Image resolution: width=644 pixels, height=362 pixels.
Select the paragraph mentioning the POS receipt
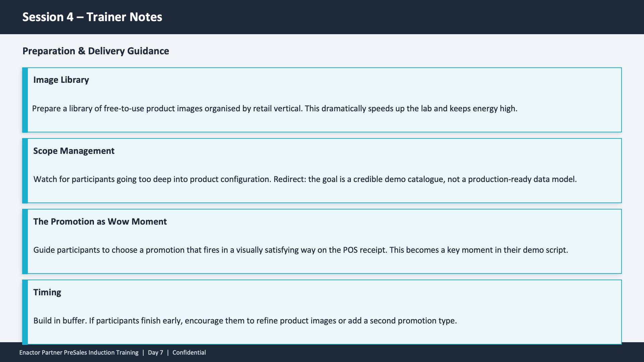point(301,250)
